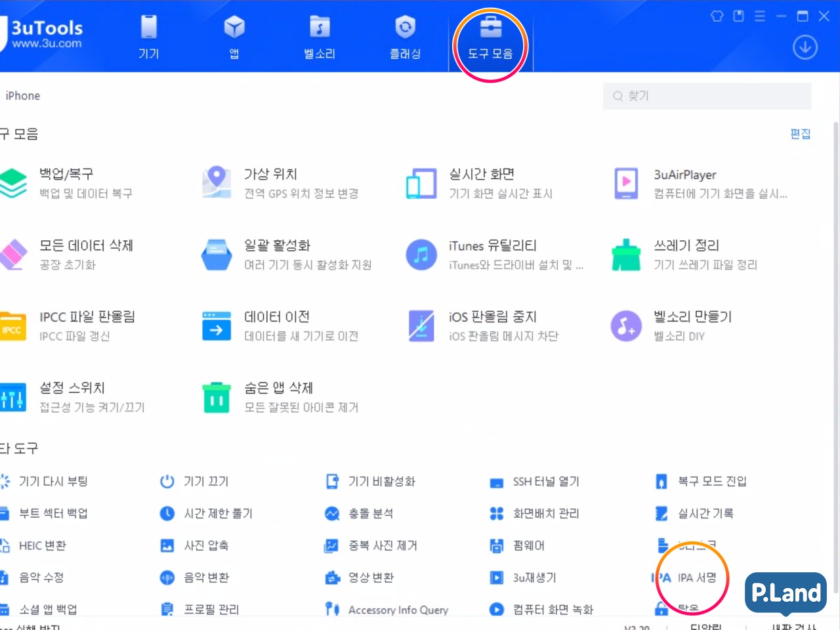
Task: Open the 가상 위치 GPS location tool
Action: point(217,182)
